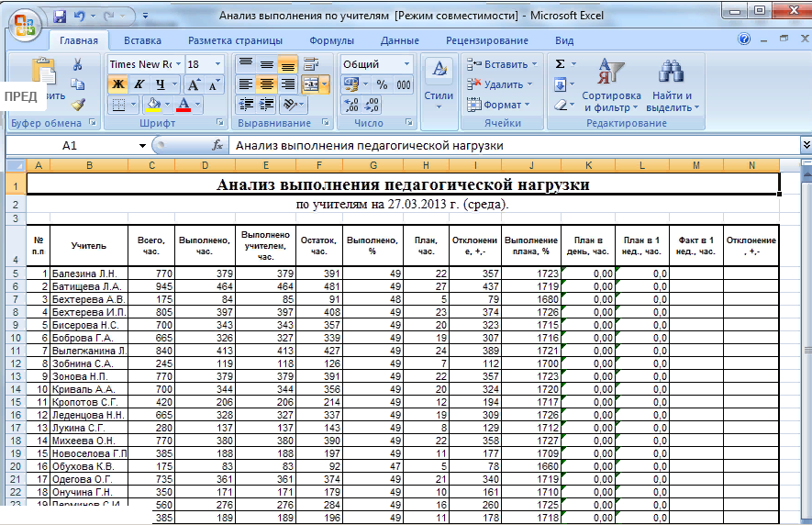812x525 pixels.
Task: Expand the Name Box dropdown arrow
Action: click(142, 145)
